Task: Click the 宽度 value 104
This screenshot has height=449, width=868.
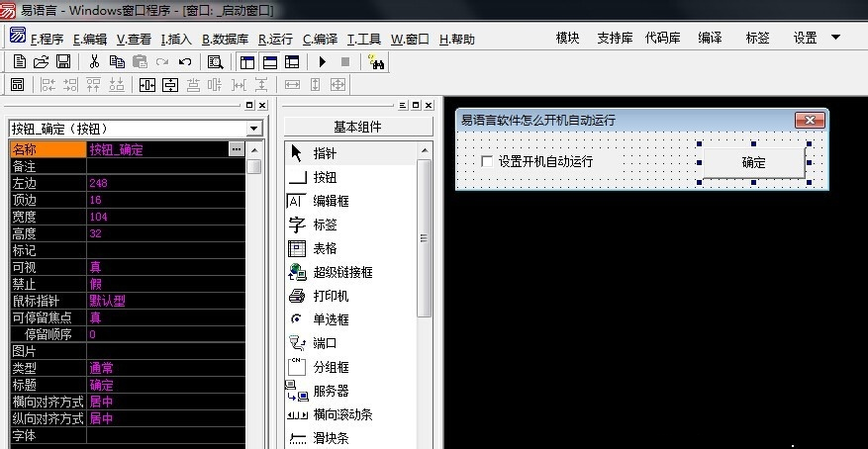Action: 98,217
